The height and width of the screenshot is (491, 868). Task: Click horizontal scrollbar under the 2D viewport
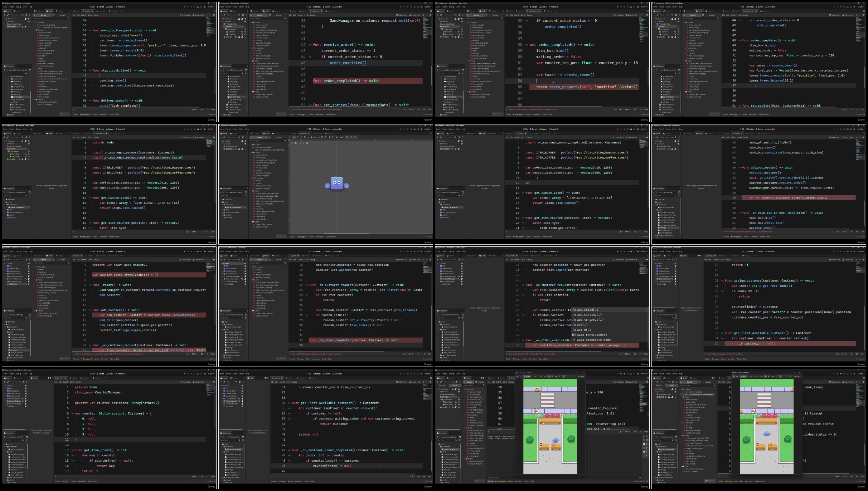click(346, 233)
